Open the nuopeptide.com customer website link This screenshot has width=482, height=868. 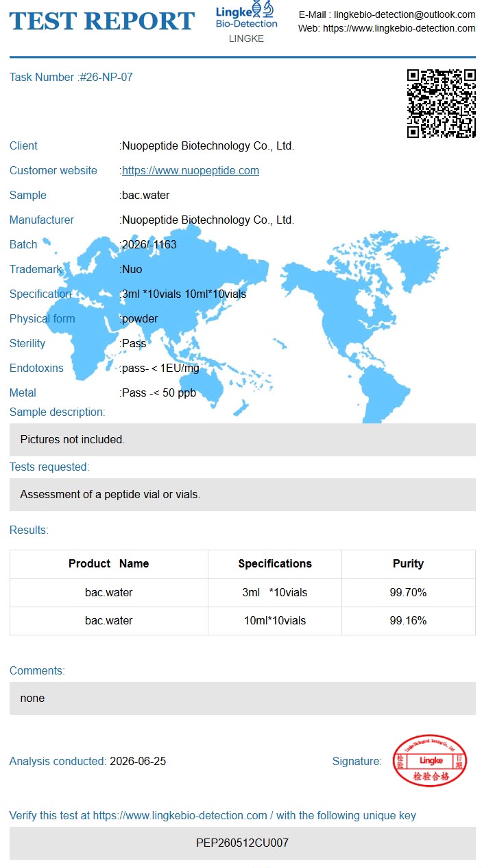[x=191, y=171]
